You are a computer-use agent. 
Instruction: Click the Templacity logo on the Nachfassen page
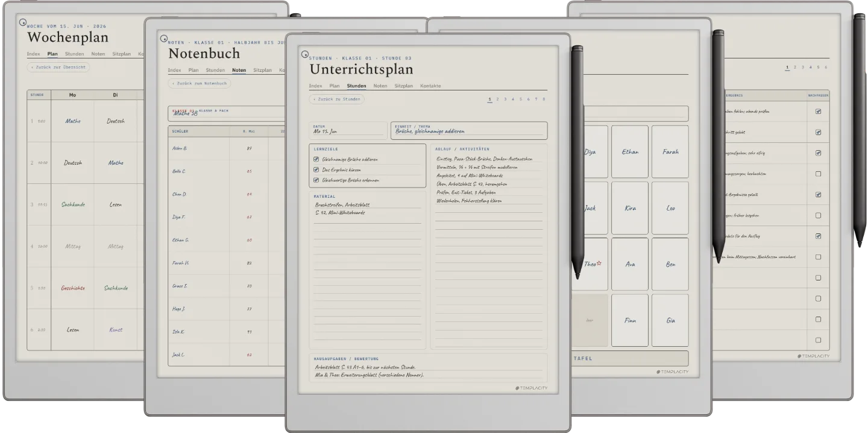[x=813, y=356]
